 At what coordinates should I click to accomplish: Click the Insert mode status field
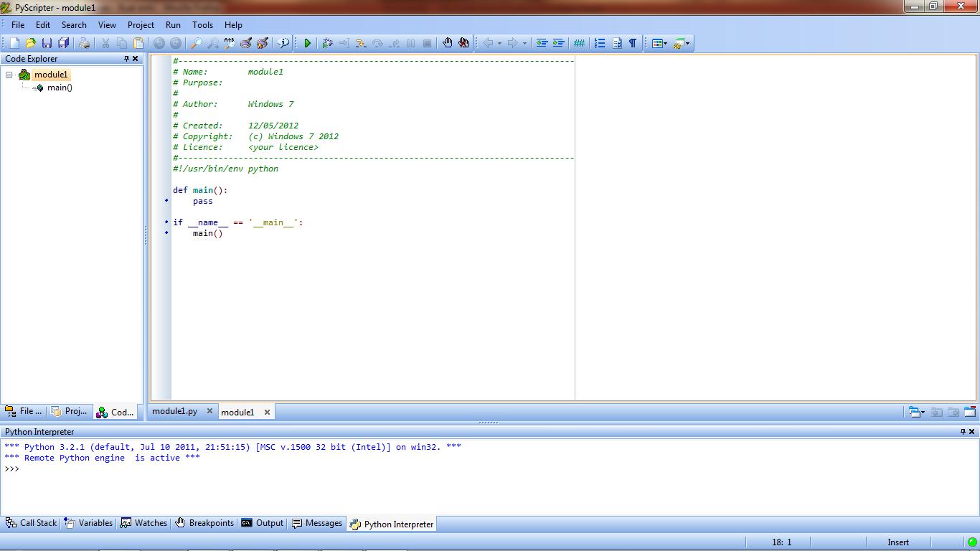[x=898, y=542]
